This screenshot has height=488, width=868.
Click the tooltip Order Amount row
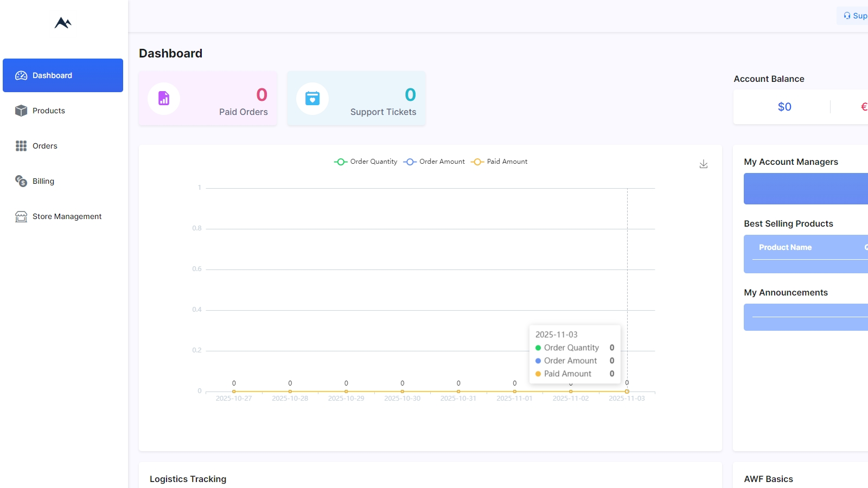point(575,361)
